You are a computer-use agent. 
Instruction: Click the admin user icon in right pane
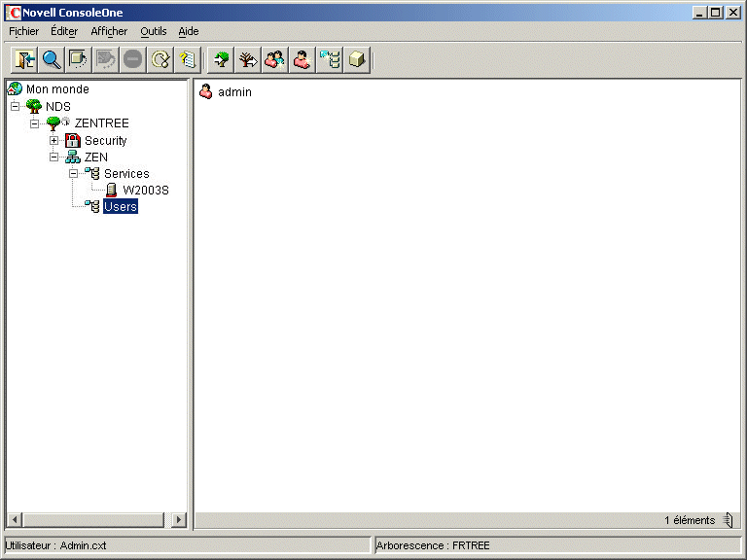point(206,91)
